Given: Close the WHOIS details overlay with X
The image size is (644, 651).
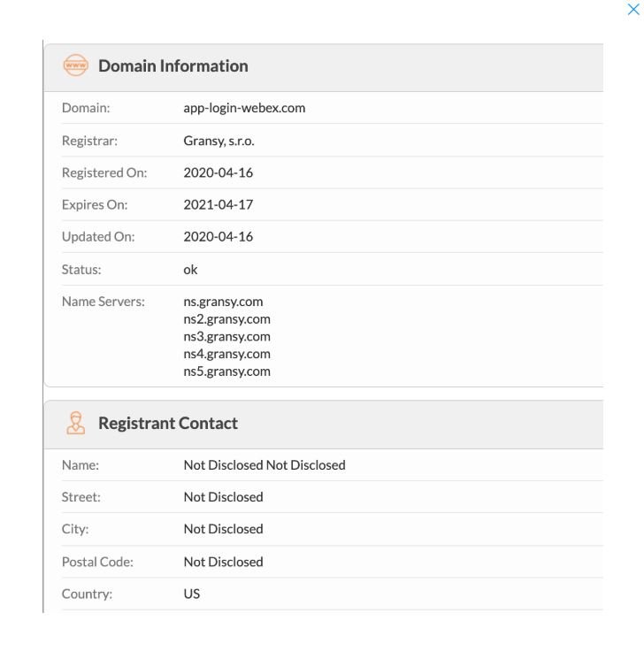Looking at the screenshot, I should pos(633,9).
